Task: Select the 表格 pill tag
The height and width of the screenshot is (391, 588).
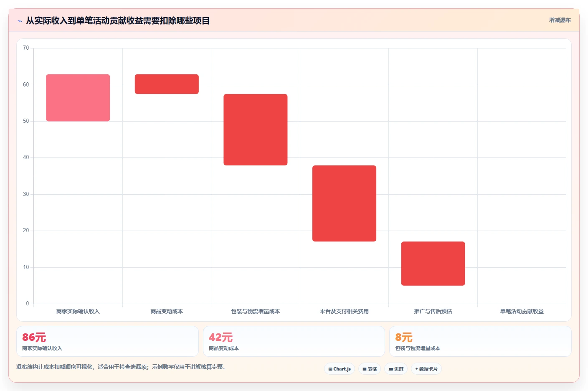Action: pos(370,369)
